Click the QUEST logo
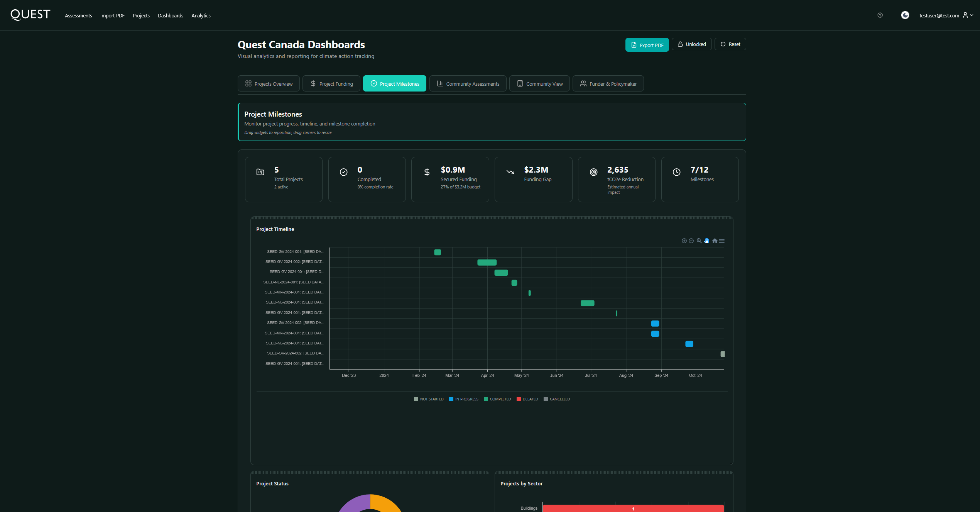Screen dimensions: 980x512 tap(30, 15)
